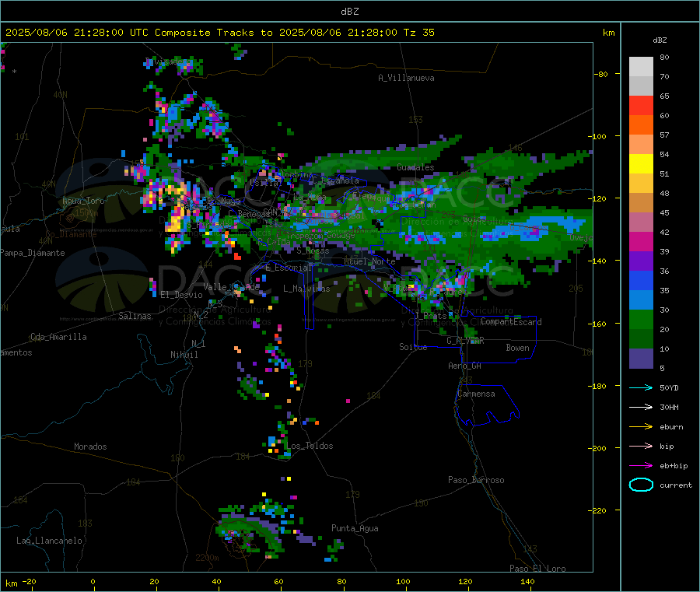The image size is (700, 592).
Task: Pick the gray swatch between 70 and 65
Action: 641,86
